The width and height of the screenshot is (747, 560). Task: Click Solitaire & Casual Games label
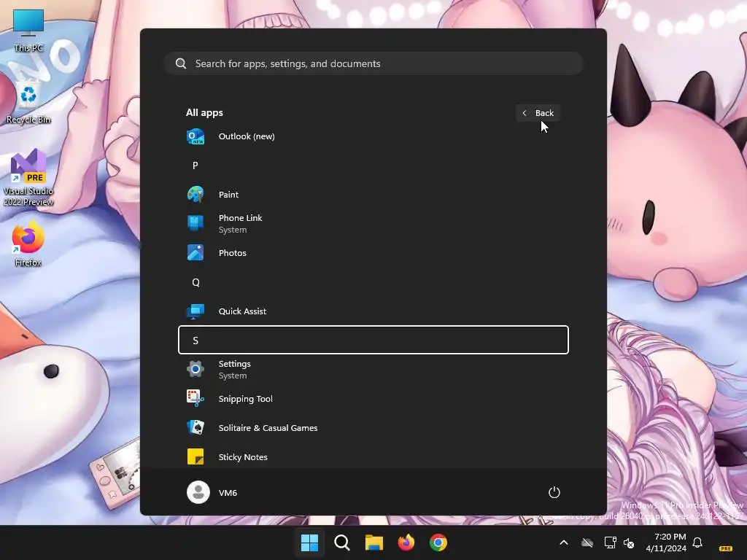[268, 428]
